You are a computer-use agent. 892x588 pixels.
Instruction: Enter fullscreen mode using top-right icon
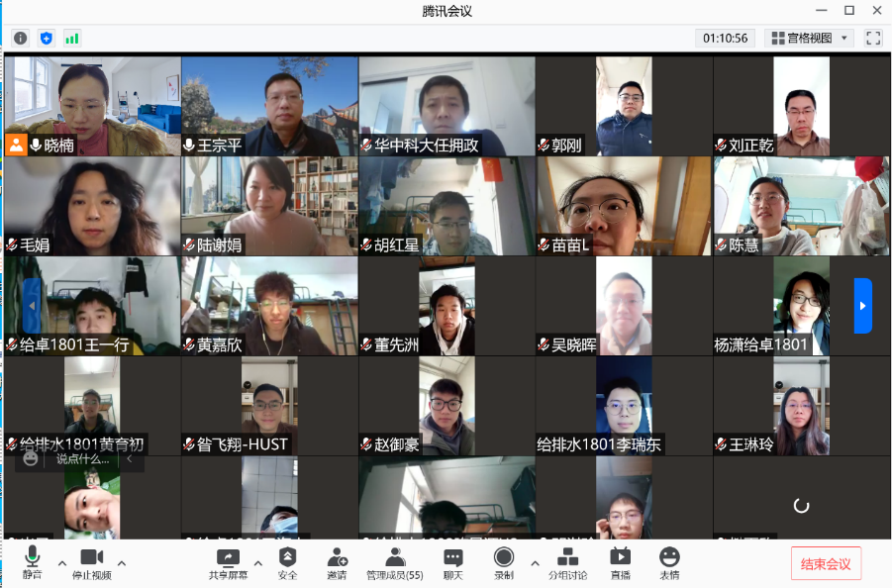[x=873, y=38]
